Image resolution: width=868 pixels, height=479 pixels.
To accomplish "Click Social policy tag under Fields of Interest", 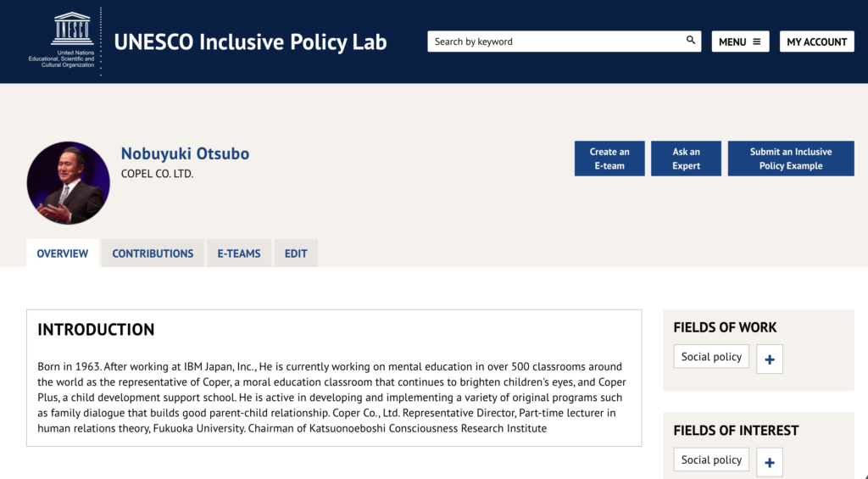I will pyautogui.click(x=711, y=460).
